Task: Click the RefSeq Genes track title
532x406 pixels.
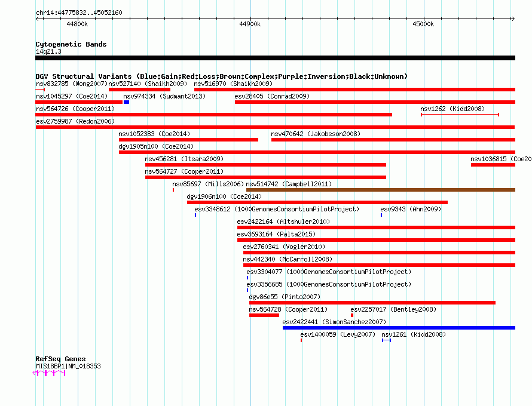Action: tap(60, 359)
